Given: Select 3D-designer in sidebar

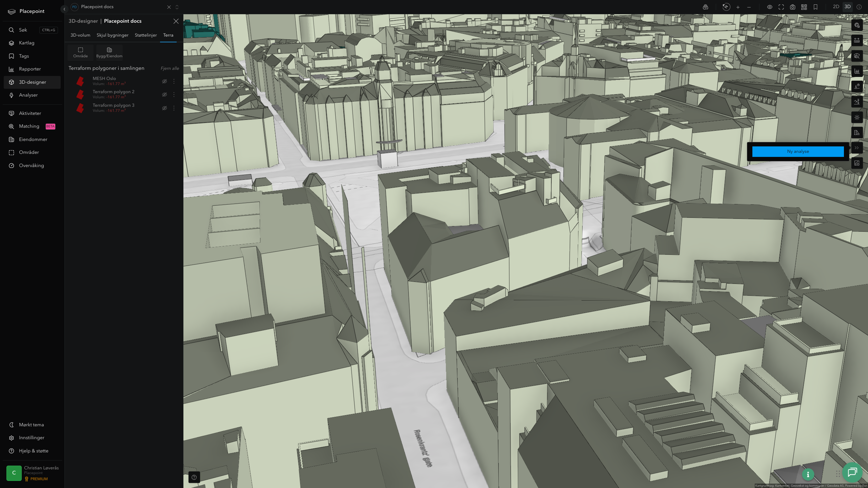Looking at the screenshot, I should pyautogui.click(x=32, y=82).
